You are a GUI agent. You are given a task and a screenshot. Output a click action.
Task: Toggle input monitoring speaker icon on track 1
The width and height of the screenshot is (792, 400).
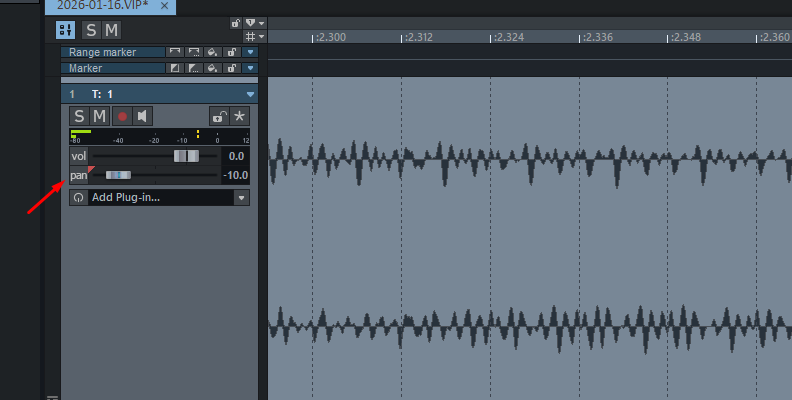coord(142,116)
